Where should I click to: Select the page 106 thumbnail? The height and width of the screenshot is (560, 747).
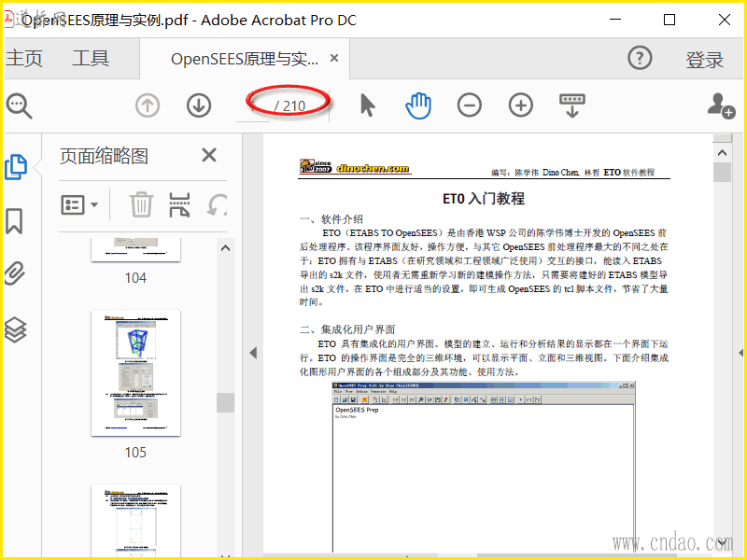[x=135, y=521]
